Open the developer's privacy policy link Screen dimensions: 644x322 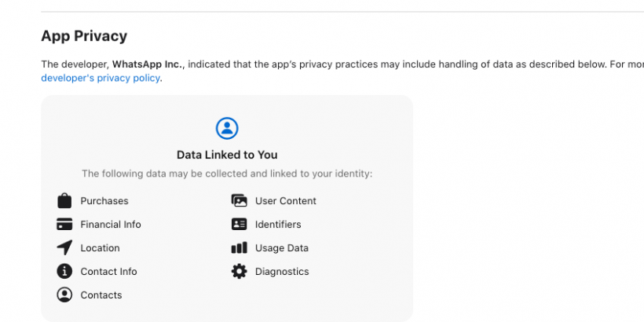pos(101,78)
